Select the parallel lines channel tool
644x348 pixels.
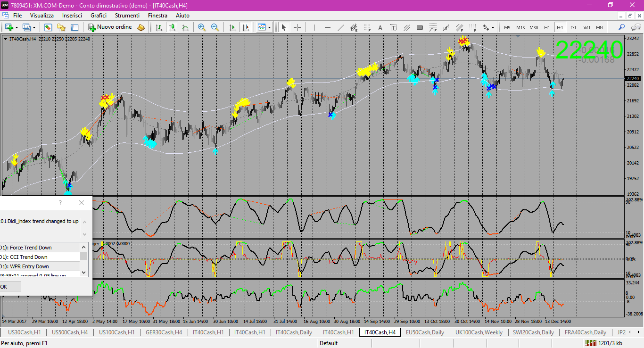[406, 27]
